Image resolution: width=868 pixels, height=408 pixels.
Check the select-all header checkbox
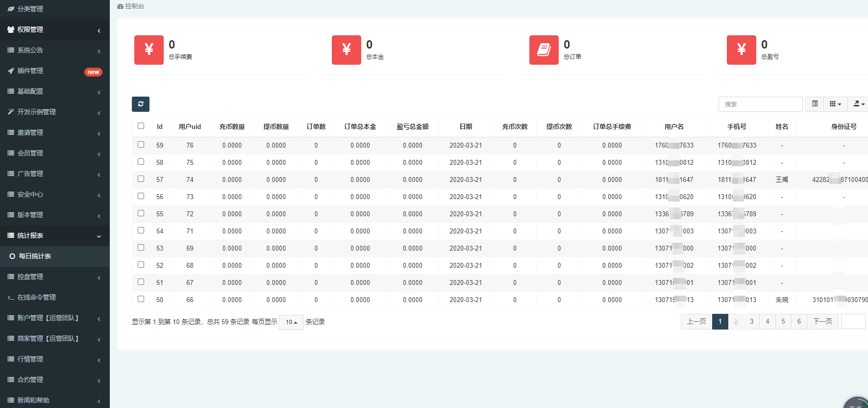[x=141, y=126]
